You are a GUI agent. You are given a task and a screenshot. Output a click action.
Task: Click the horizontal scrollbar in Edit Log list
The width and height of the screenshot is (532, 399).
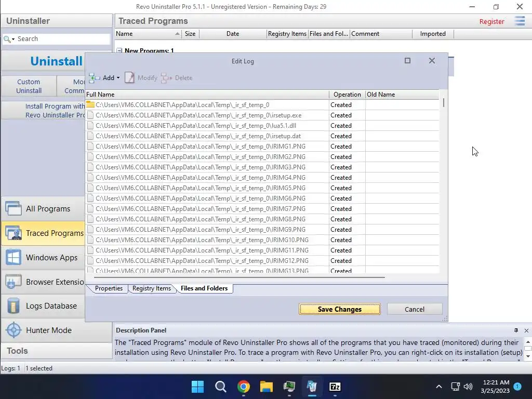point(239,277)
